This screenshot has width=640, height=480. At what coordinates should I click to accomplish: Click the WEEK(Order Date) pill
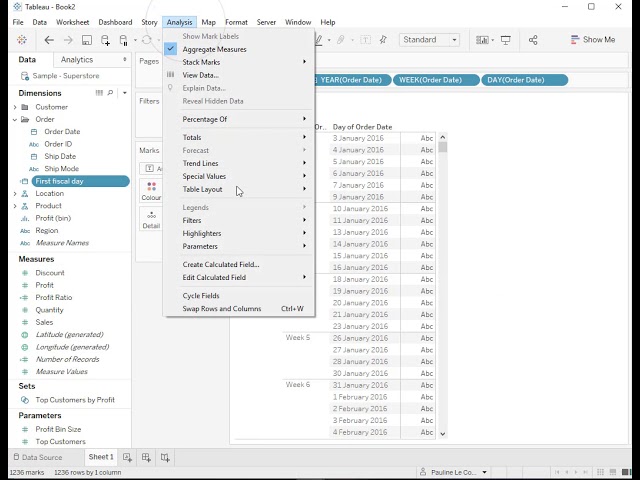point(436,80)
